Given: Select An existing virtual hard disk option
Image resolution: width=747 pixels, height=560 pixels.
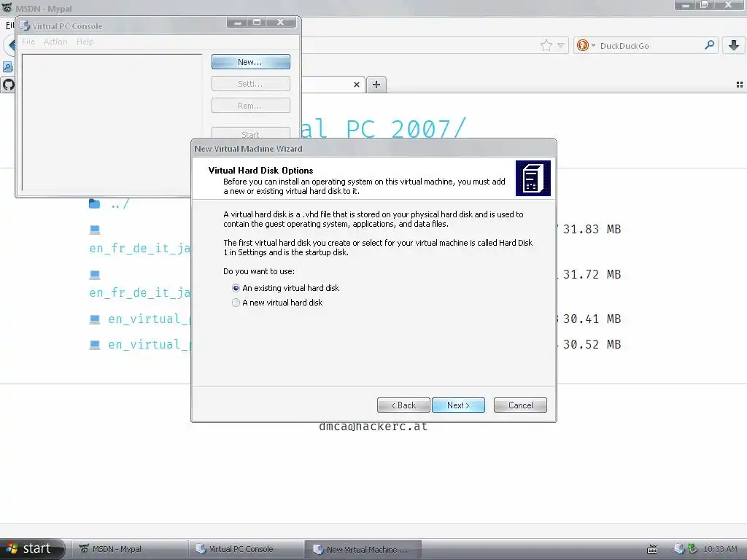Looking at the screenshot, I should pos(285,288).
